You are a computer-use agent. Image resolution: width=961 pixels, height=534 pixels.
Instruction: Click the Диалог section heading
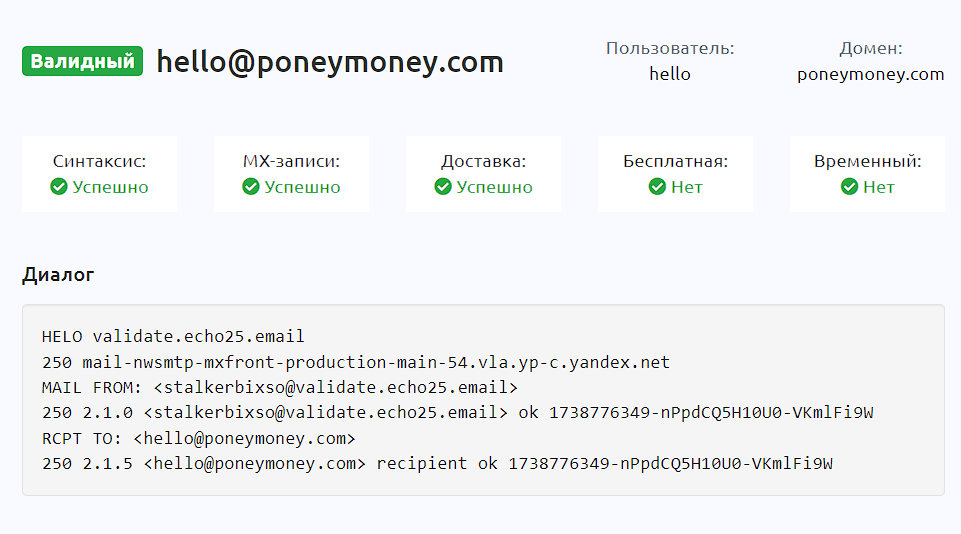58,275
